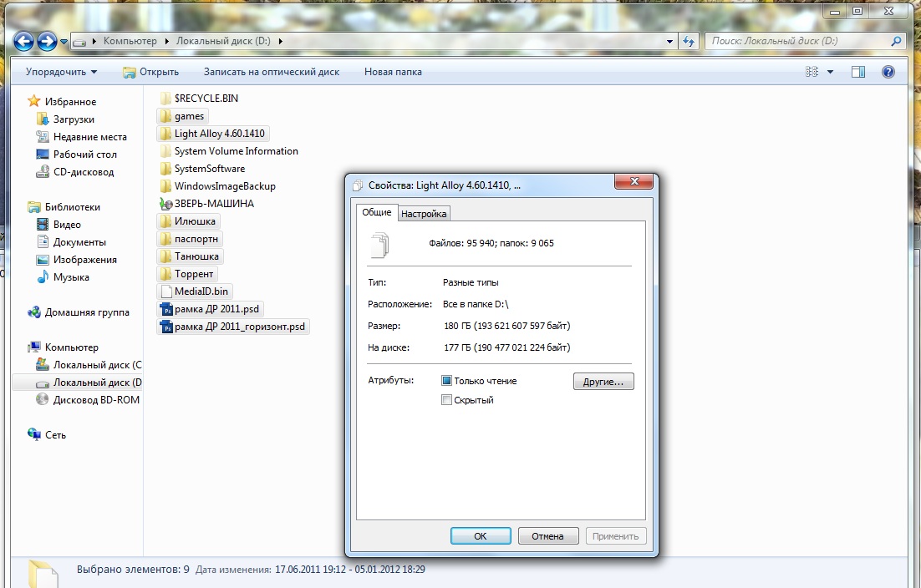Open recent locations dropdown next to nav arrows
This screenshot has width=921, height=588.
[64, 42]
